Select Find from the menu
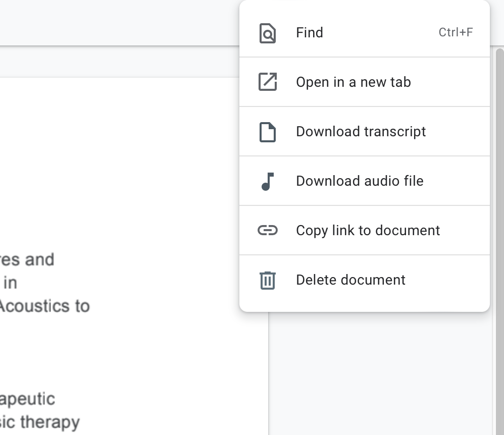Screen dimensions: 504x435 (365, 32)
